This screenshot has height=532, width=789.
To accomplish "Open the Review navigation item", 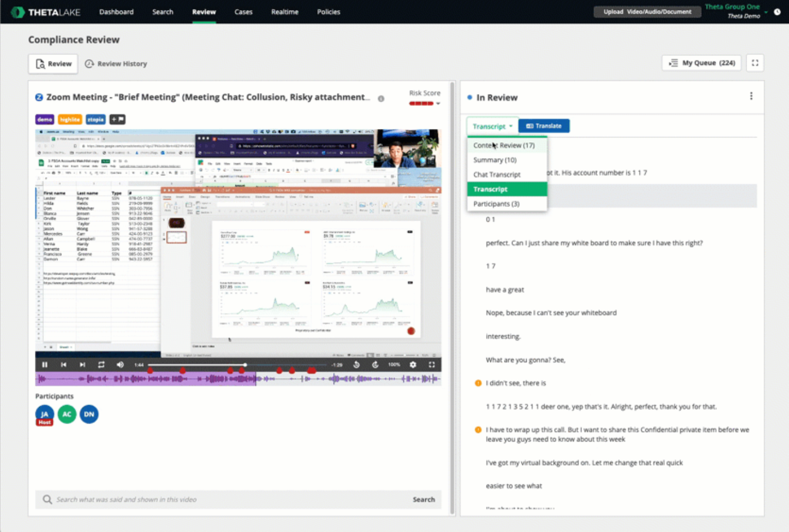I will (204, 12).
